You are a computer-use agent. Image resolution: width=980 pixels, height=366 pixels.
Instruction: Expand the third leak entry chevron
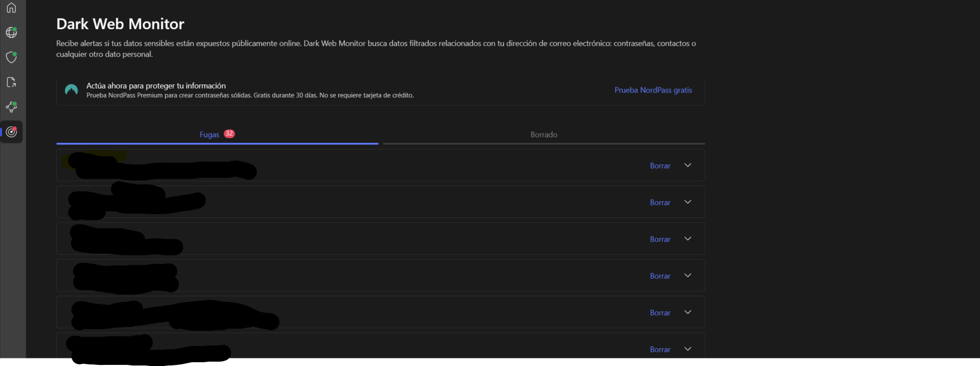pos(688,239)
